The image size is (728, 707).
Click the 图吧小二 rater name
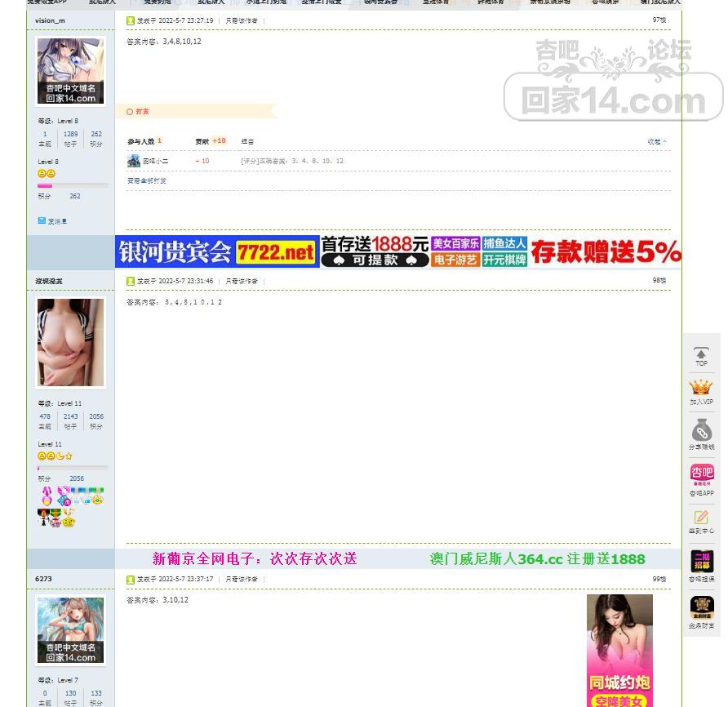156,161
